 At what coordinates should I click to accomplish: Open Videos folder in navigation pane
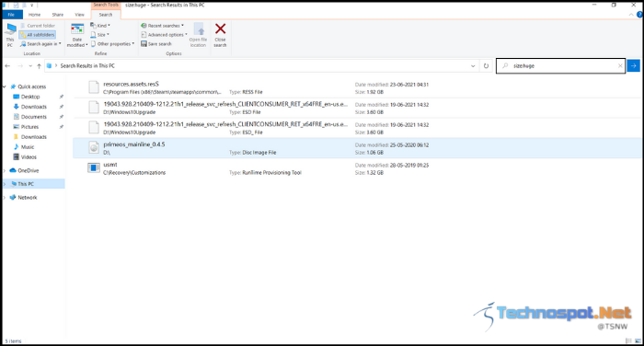29,157
